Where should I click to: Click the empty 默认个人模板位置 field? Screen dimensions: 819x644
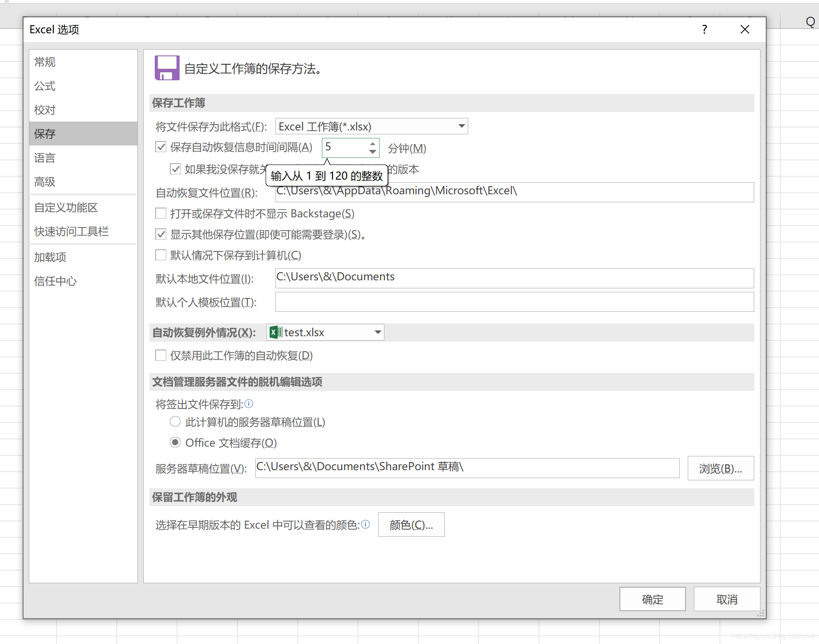click(514, 302)
